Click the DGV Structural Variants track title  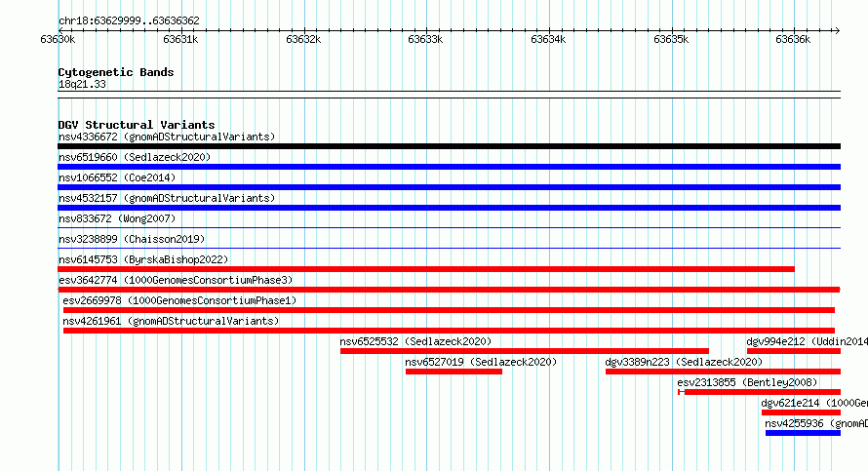click(x=137, y=125)
